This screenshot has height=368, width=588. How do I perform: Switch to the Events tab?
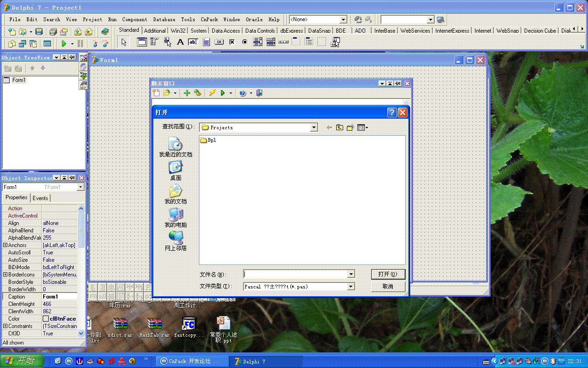click(40, 198)
